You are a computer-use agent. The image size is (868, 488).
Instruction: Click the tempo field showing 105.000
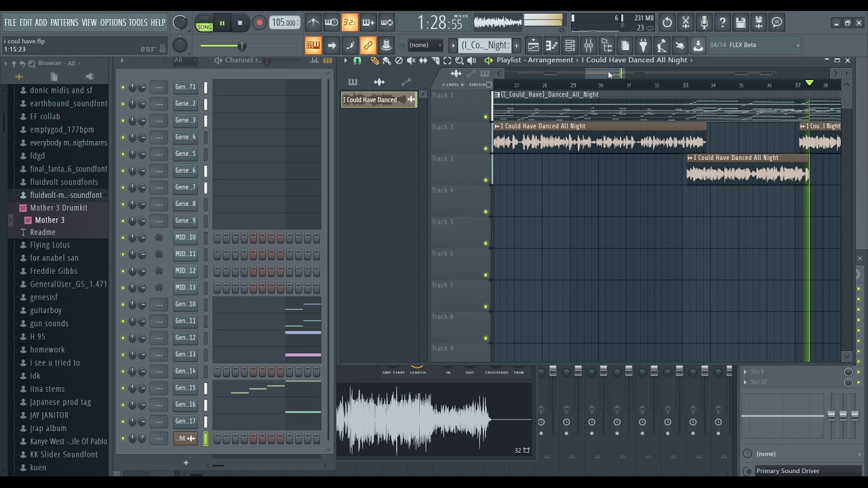284,23
